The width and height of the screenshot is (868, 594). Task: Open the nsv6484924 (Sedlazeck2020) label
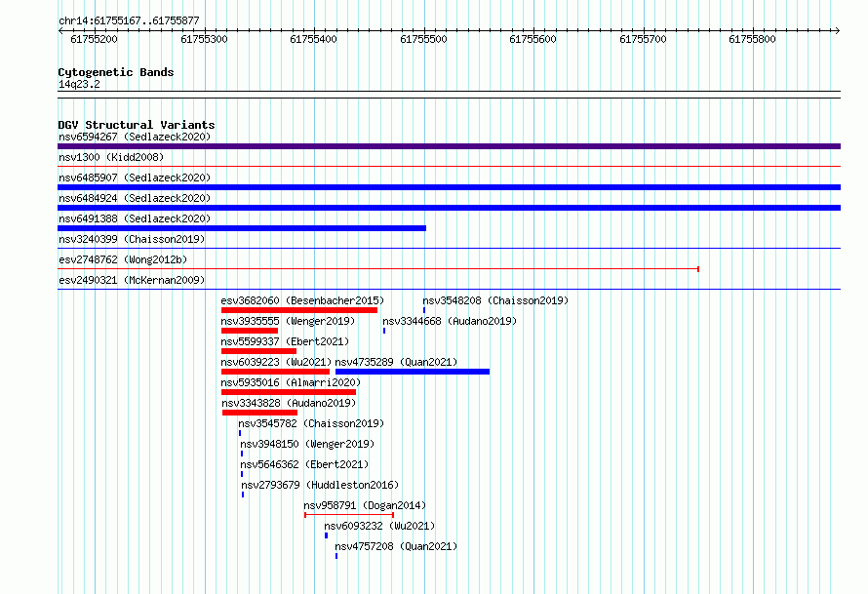pyautogui.click(x=135, y=198)
